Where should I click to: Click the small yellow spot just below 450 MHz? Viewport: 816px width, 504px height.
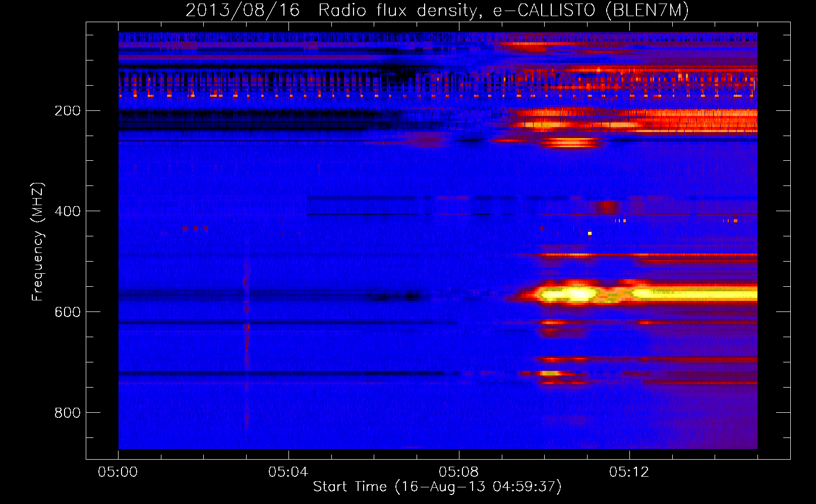tap(590, 233)
